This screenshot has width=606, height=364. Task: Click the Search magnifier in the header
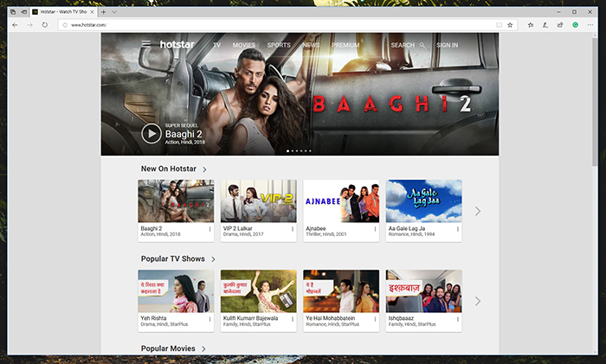point(422,45)
